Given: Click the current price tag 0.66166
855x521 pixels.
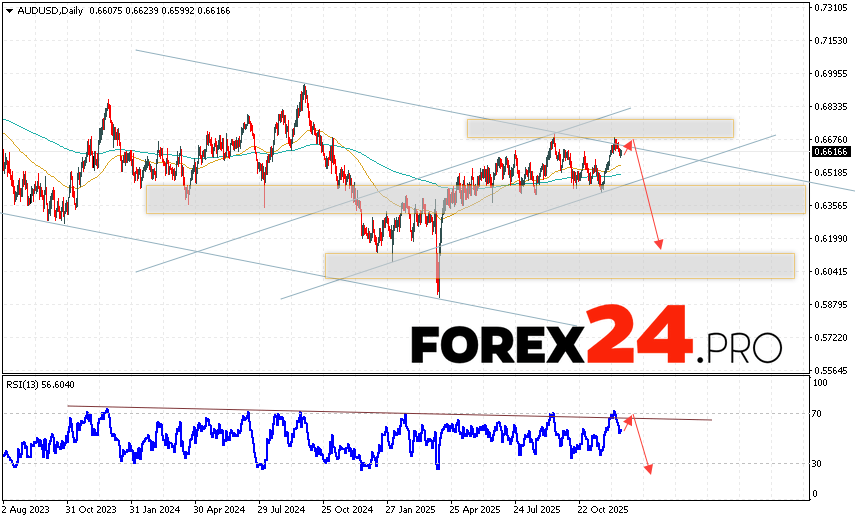Looking at the screenshot, I should 831,151.
